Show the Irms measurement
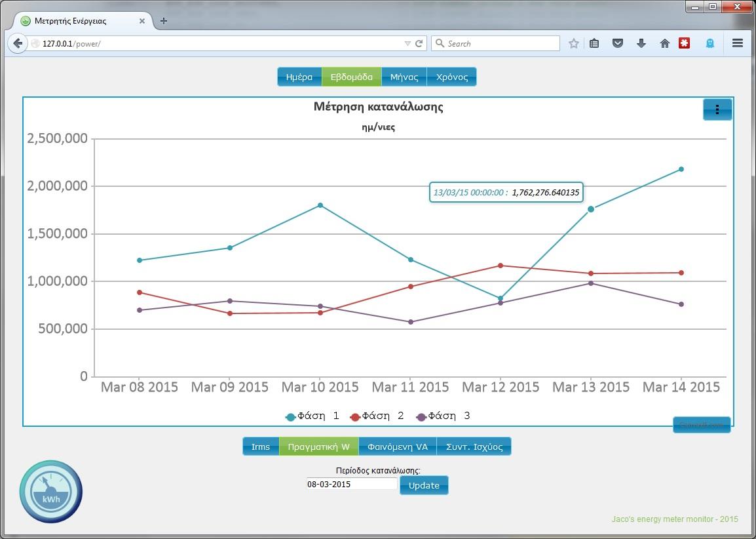This screenshot has width=756, height=539. [261, 447]
